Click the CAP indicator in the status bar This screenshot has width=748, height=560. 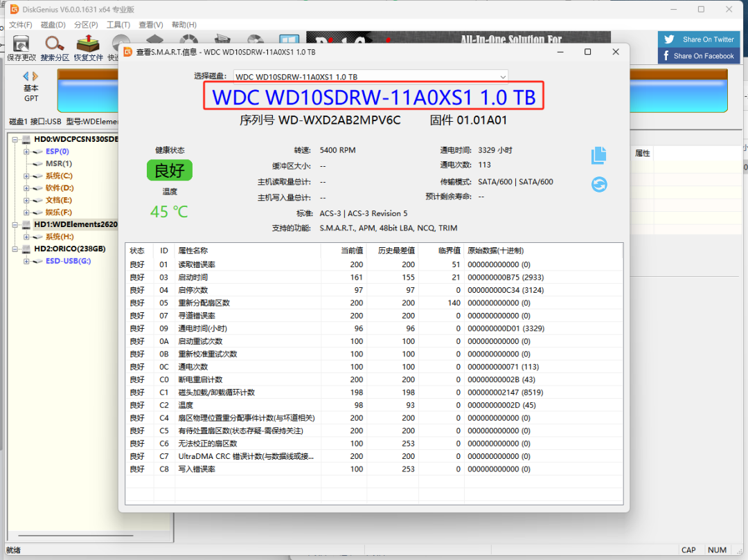click(688, 550)
